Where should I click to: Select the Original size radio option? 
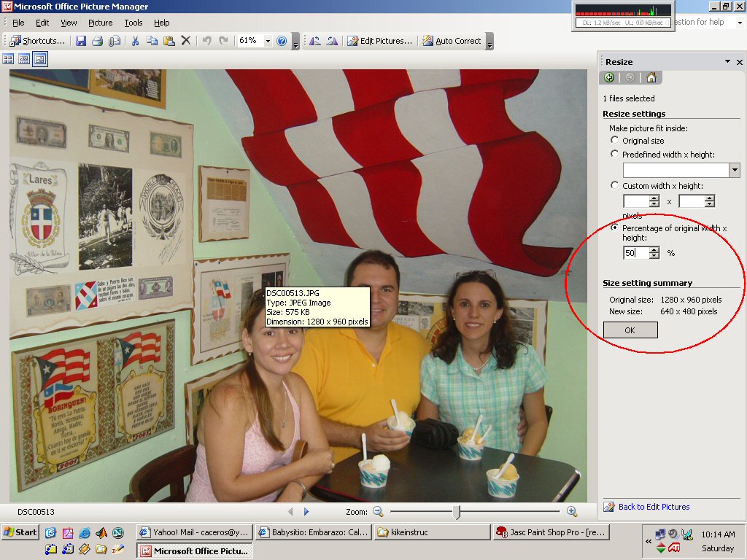(x=614, y=141)
